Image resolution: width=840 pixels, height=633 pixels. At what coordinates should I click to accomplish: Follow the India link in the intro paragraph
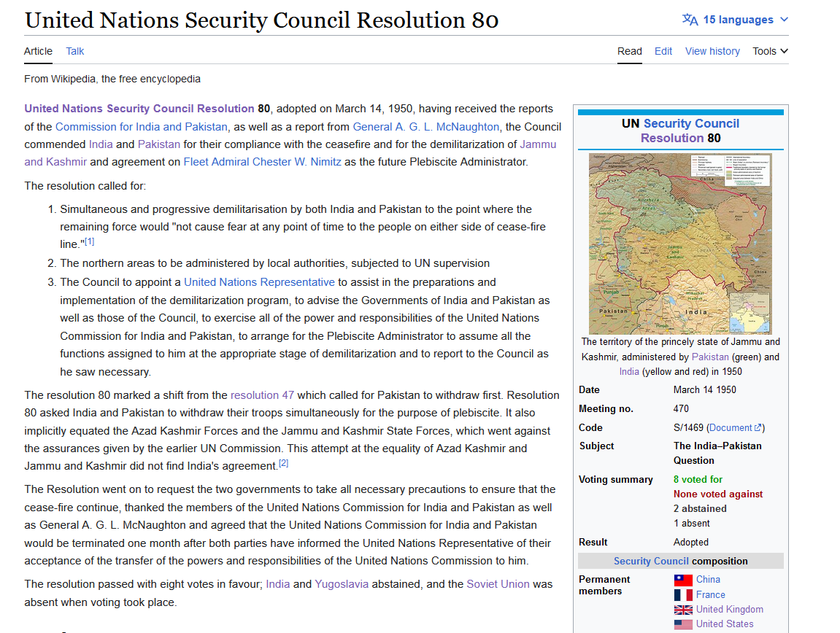point(101,144)
